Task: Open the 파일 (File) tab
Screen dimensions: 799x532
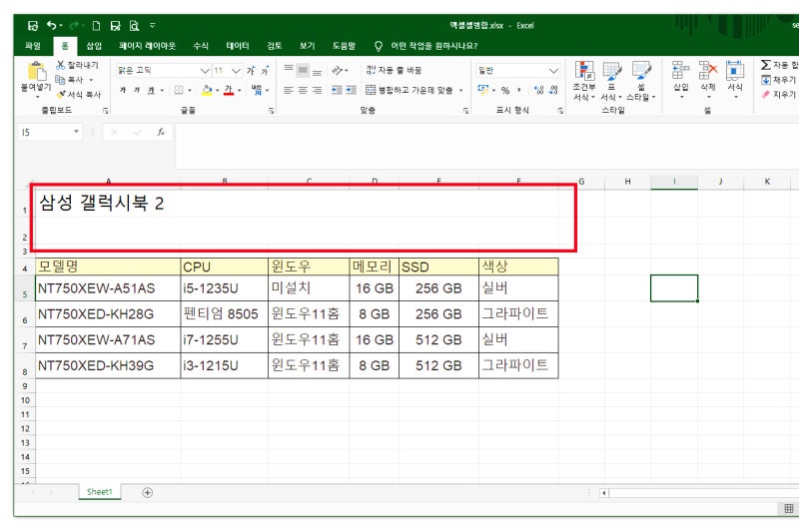Action: click(33, 46)
